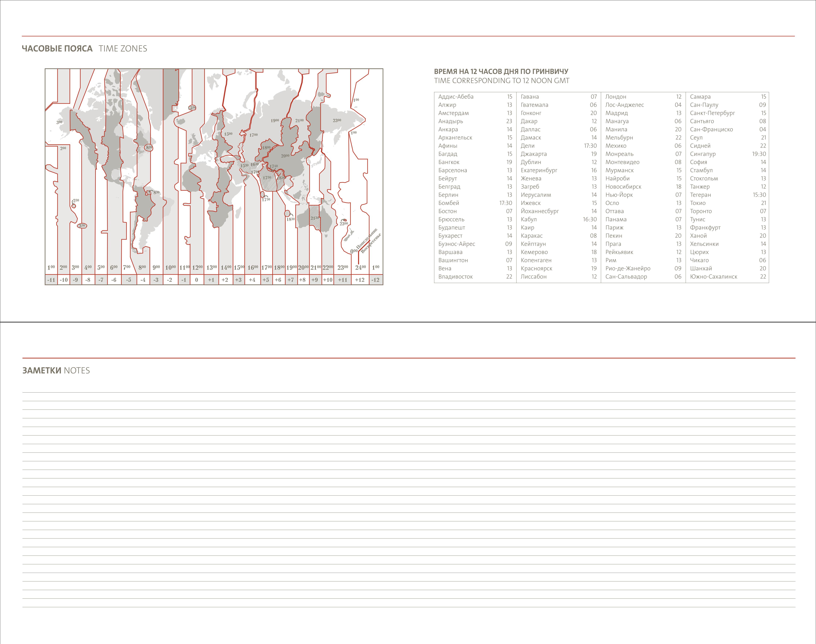Click the time "15:30" beside Тегеран
Screen dimensions: 816x644
[x=759, y=195]
